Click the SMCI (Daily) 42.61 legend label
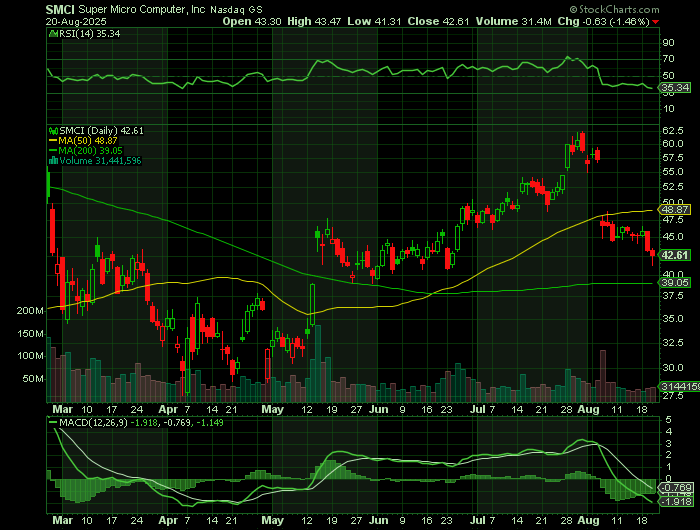 (101, 131)
